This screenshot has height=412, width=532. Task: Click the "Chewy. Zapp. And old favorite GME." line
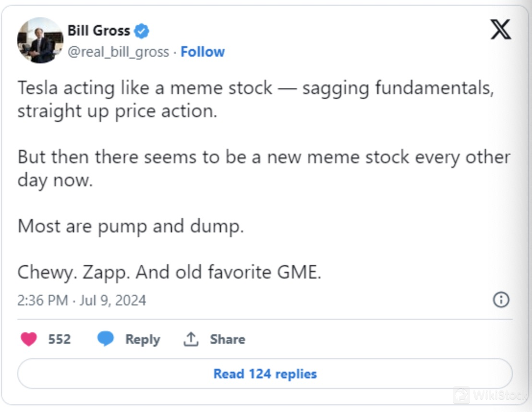point(169,272)
